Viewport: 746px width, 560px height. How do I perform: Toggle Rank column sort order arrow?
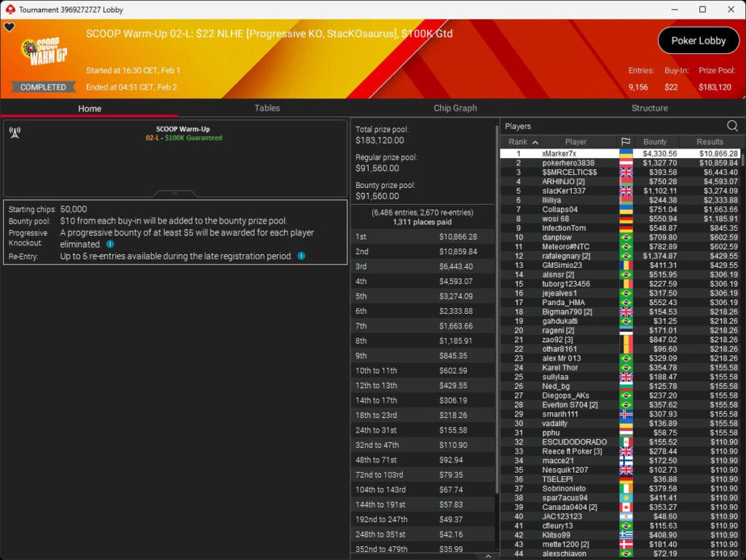(535, 142)
